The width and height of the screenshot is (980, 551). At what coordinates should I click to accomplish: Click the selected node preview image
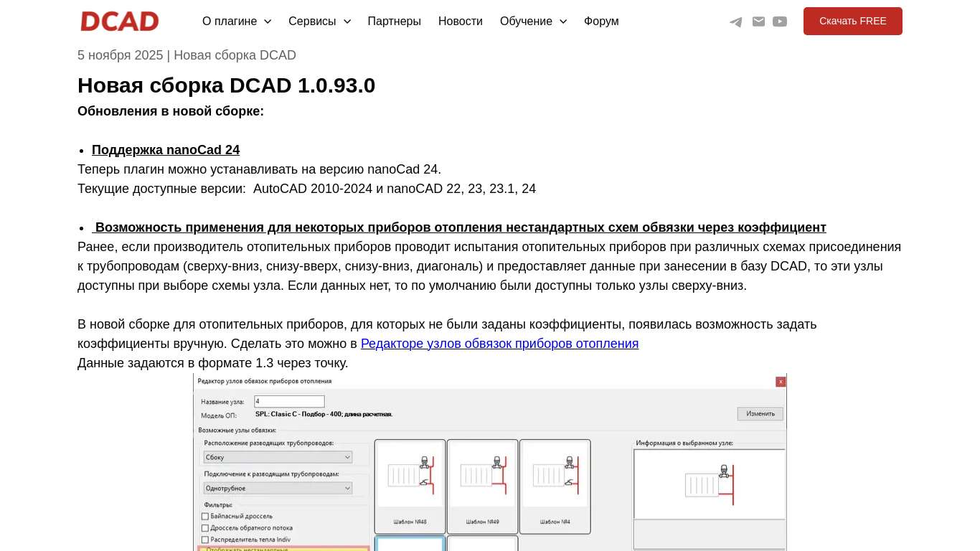(x=710, y=484)
